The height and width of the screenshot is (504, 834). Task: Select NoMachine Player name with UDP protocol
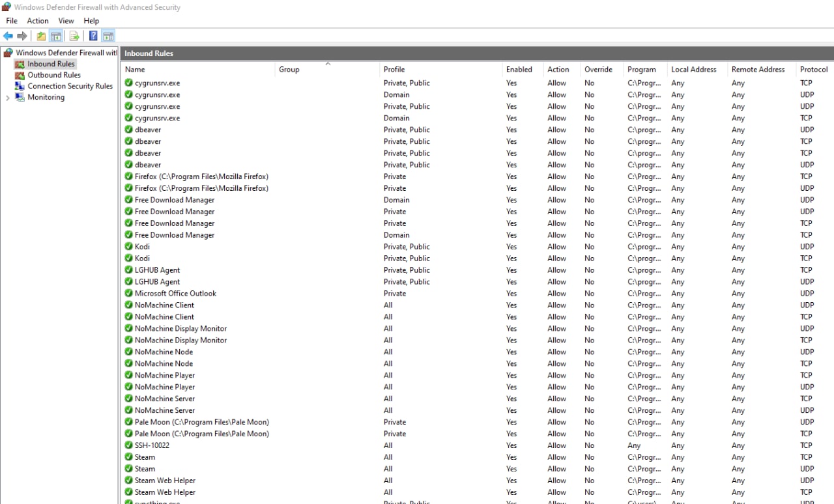point(165,387)
